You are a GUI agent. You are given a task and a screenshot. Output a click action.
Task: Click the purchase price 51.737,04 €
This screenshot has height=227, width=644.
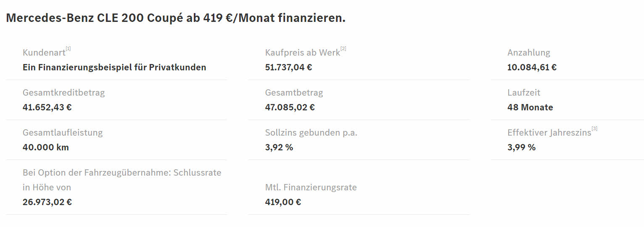click(288, 67)
